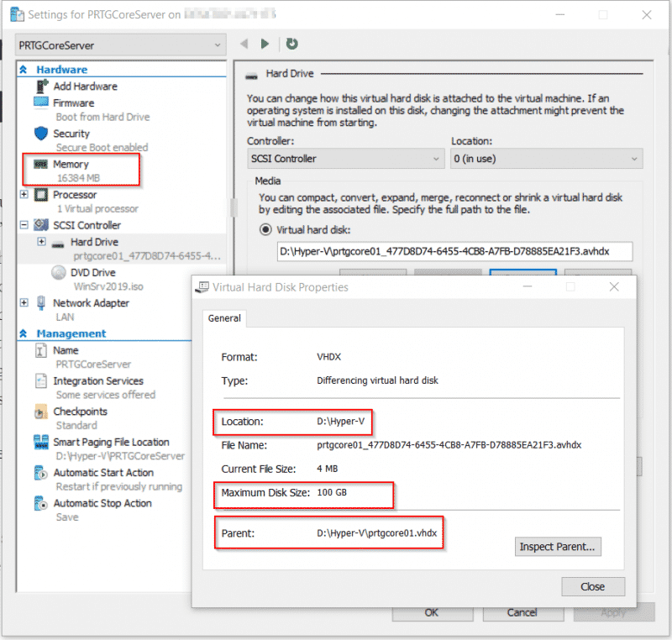Click the Differencing virtual hard disk text
Image resolution: width=672 pixels, height=640 pixels.
pos(377,380)
